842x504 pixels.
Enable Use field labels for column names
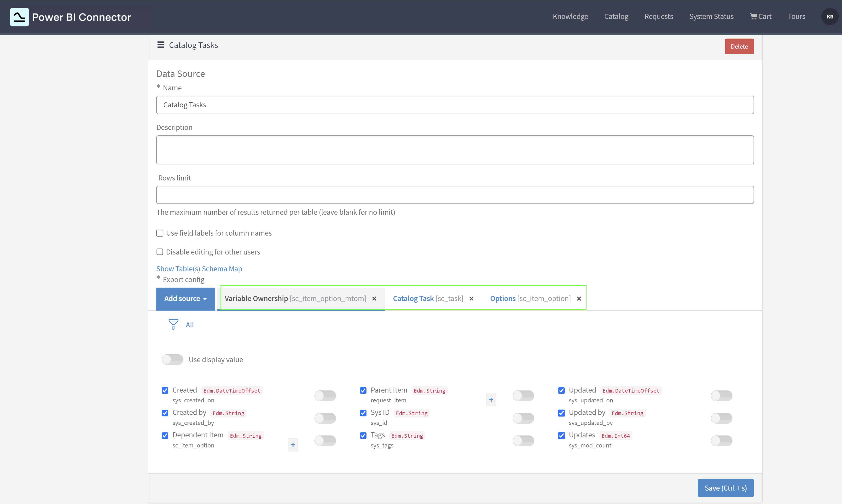pos(160,233)
